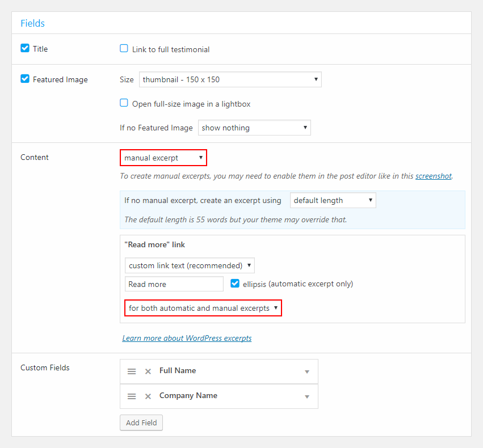
Task: Open the manual excerpt content dropdown
Action: tap(163, 158)
